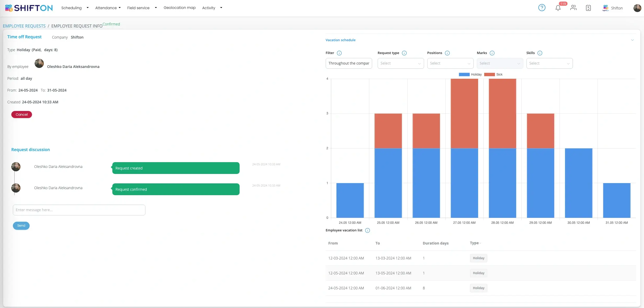
Task: Sort vacation list by Type column
Action: (x=475, y=243)
